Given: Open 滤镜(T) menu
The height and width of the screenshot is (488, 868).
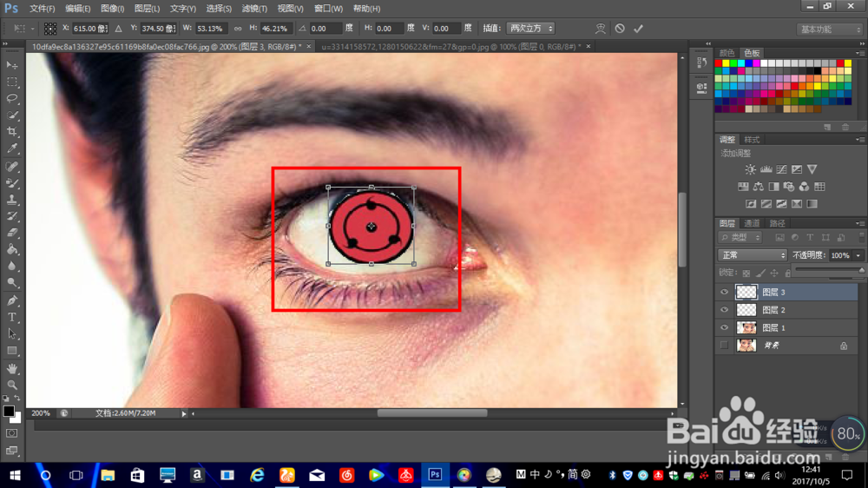Looking at the screenshot, I should pyautogui.click(x=254, y=9).
